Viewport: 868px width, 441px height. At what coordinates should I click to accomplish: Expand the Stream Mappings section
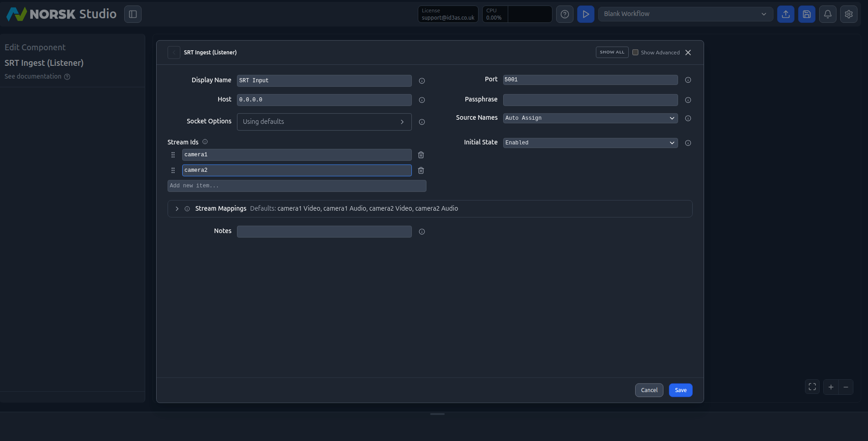coord(177,208)
